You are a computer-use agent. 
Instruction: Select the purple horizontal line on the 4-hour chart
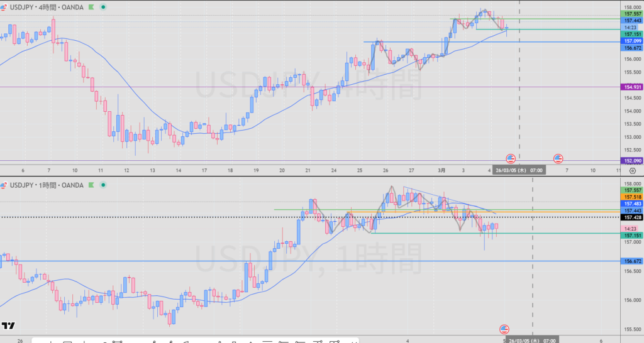[x=189, y=87]
